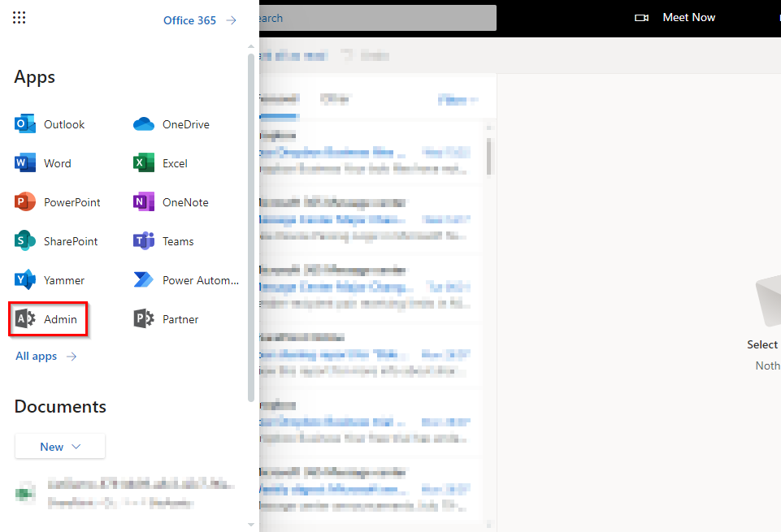Screen dimensions: 781x532
Task: Click the arrow next to Office 365
Action: point(231,20)
